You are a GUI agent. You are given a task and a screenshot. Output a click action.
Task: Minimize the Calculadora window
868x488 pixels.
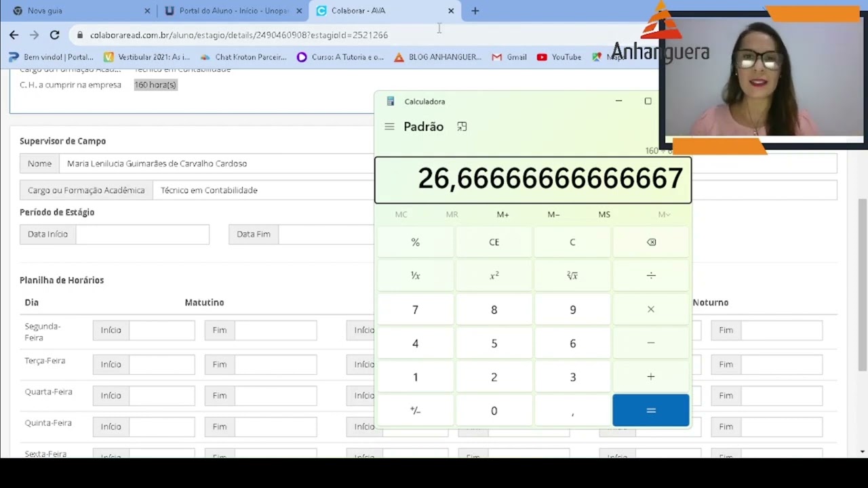[x=618, y=101]
